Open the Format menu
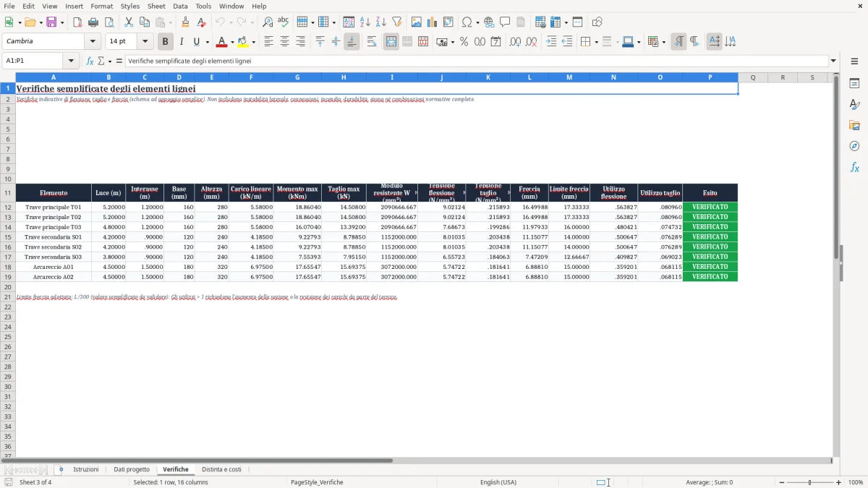The image size is (868, 488). (101, 6)
